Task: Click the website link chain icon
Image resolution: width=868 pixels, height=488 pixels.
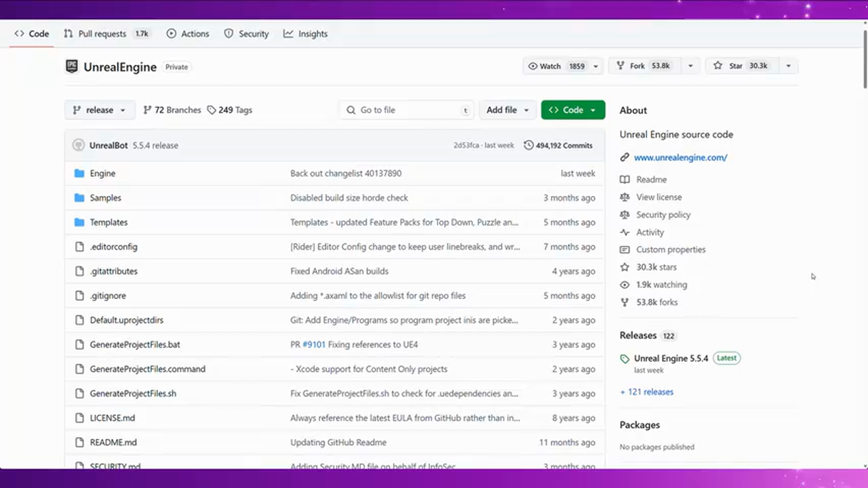Action: click(x=625, y=157)
